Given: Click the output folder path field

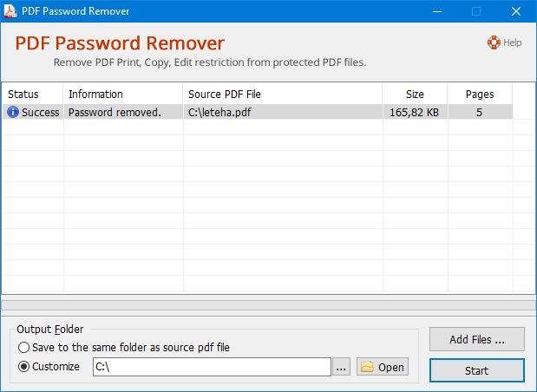Looking at the screenshot, I should tap(211, 367).
